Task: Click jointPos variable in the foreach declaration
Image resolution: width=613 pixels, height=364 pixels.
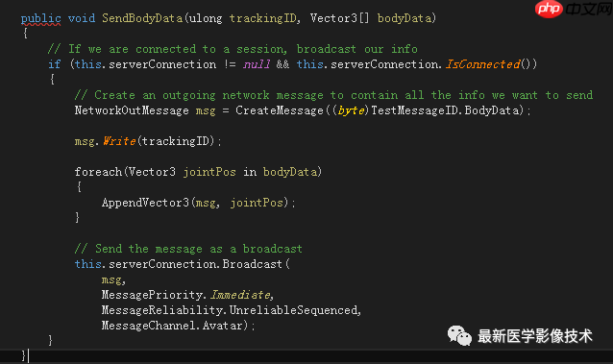Action: tap(209, 172)
